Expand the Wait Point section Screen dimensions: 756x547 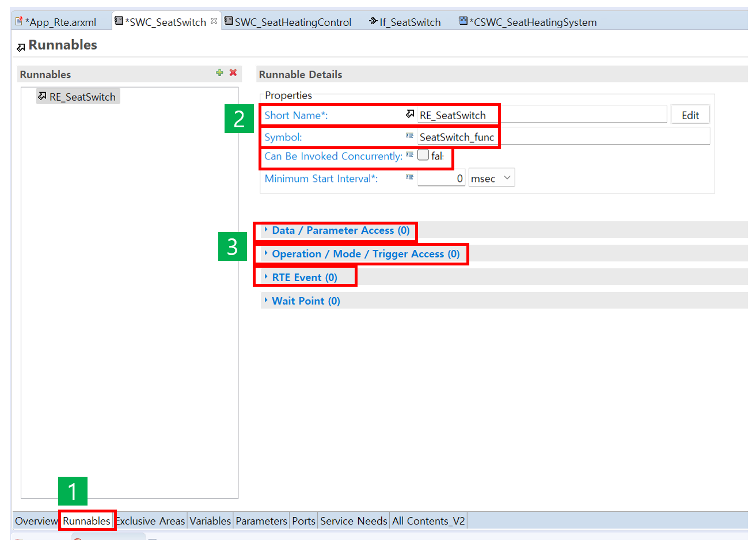(x=305, y=301)
